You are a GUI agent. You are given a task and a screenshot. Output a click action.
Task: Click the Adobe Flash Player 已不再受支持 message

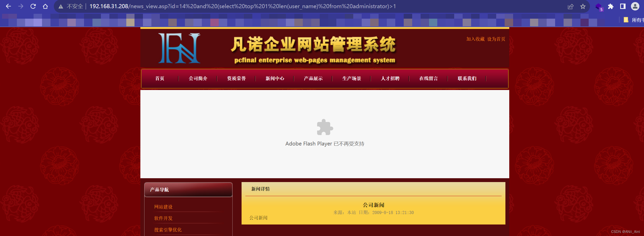[x=325, y=144]
